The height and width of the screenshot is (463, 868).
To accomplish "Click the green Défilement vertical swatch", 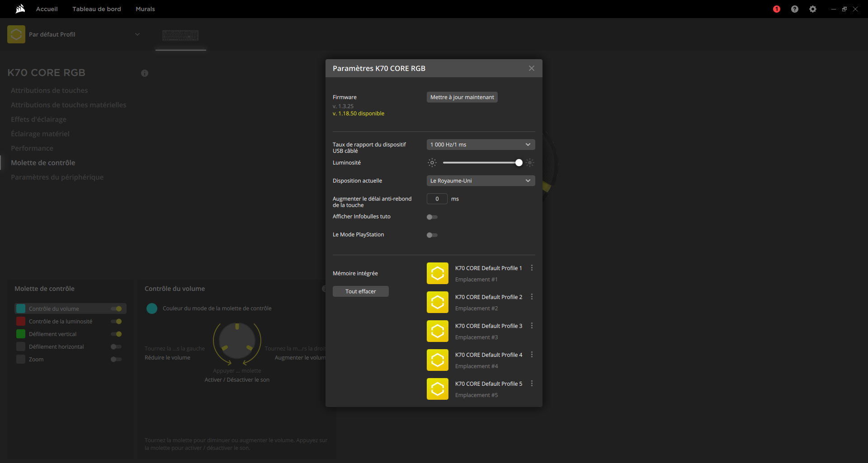I will coord(21,334).
